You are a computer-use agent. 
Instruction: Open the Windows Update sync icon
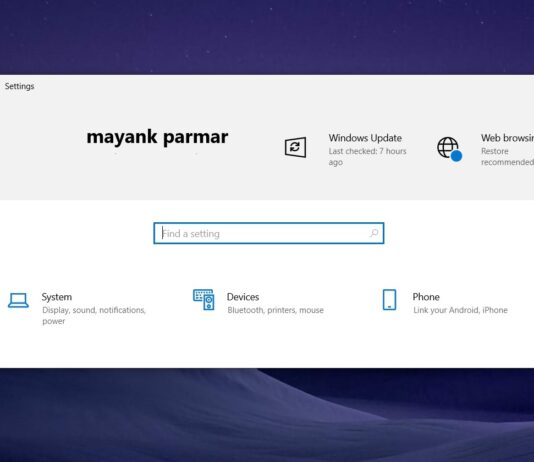(295, 147)
